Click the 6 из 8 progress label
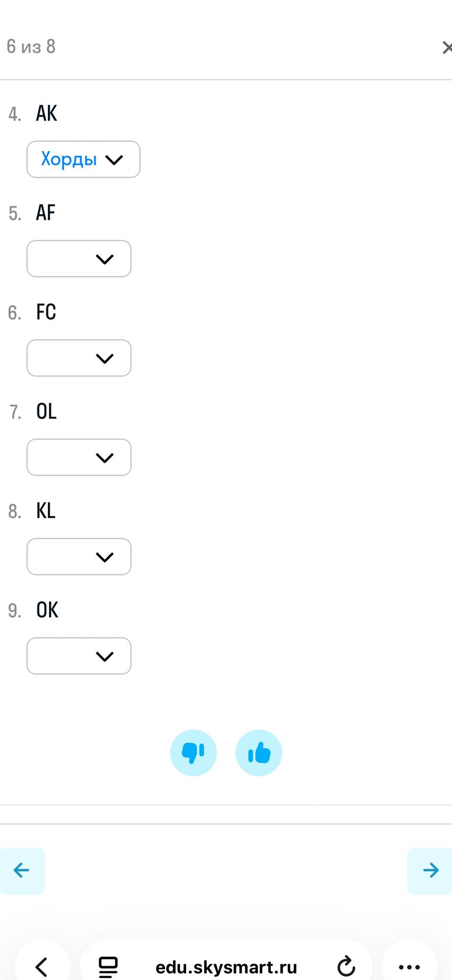This screenshot has width=452, height=980. click(x=31, y=46)
